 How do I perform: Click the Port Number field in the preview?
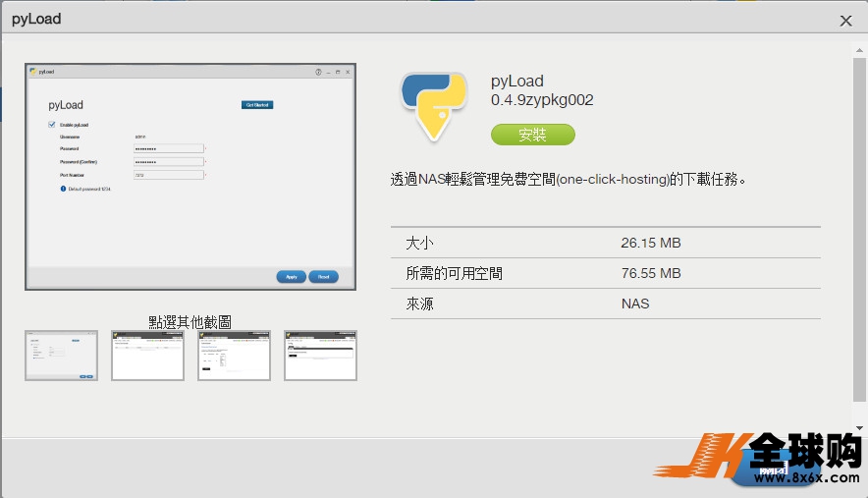pos(168,175)
